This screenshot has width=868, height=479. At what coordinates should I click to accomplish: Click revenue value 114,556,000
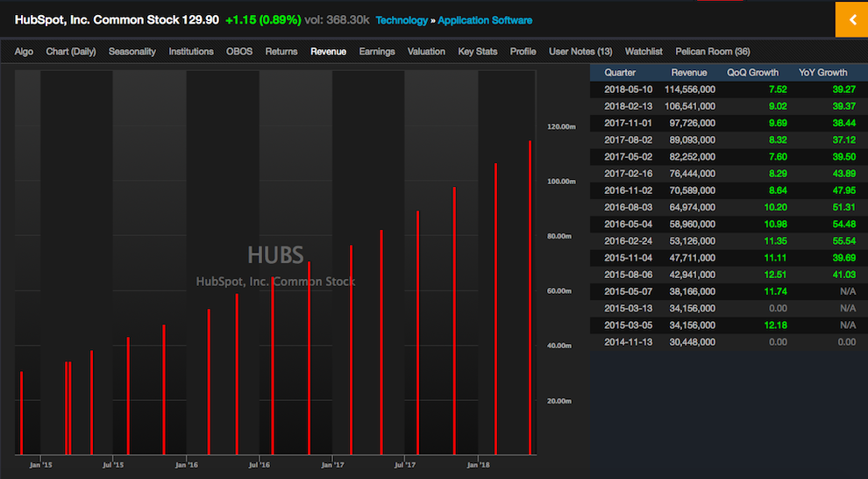tap(690, 89)
